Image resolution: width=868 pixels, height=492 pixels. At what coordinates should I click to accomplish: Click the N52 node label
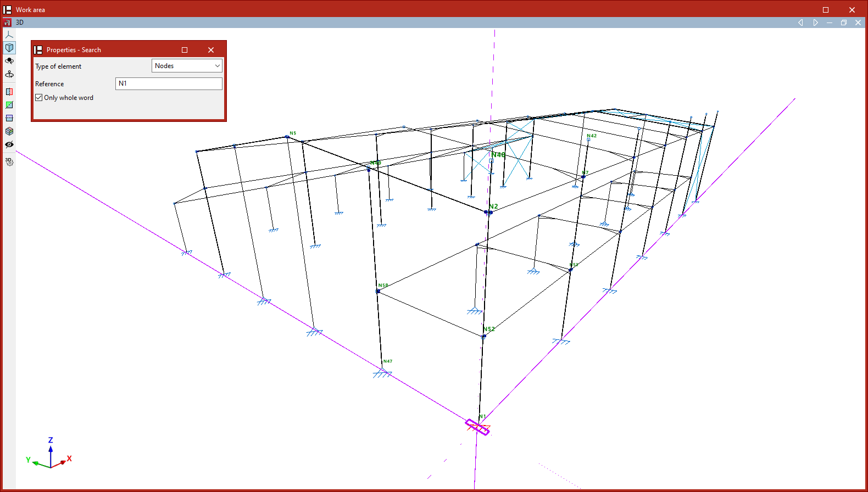point(489,329)
